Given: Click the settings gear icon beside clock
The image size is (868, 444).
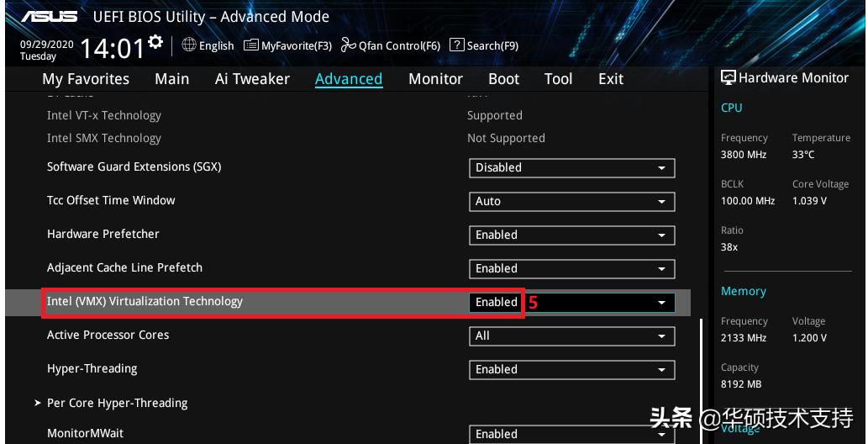Looking at the screenshot, I should (x=155, y=41).
